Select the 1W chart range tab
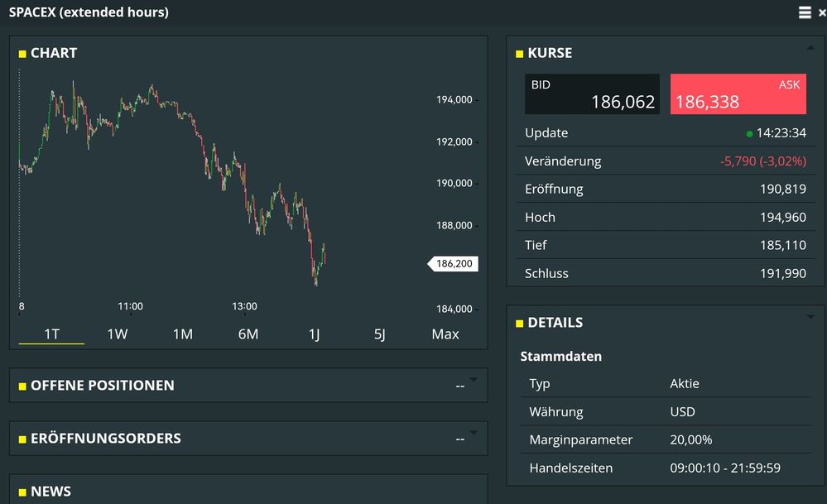 point(117,334)
